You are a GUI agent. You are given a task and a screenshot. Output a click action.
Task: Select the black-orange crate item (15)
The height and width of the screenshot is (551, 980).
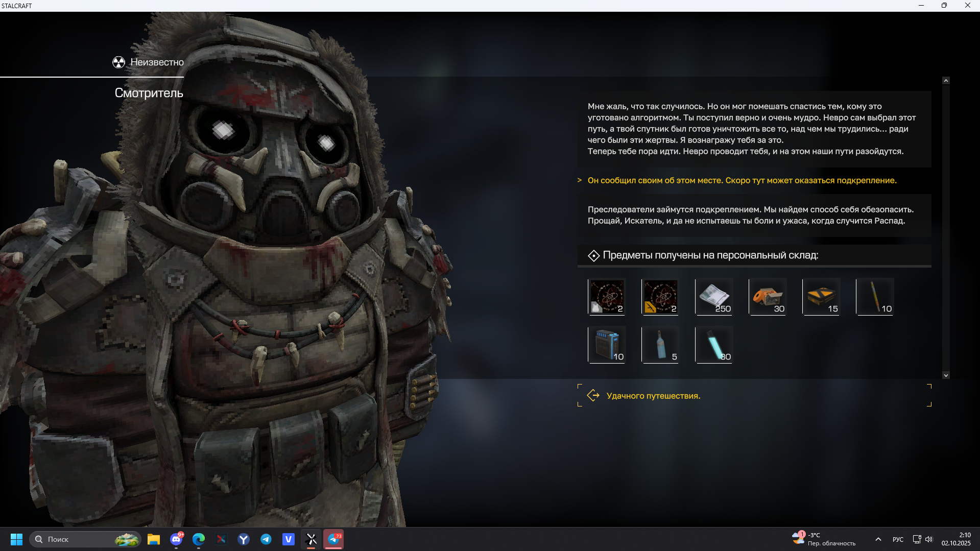coord(821,297)
